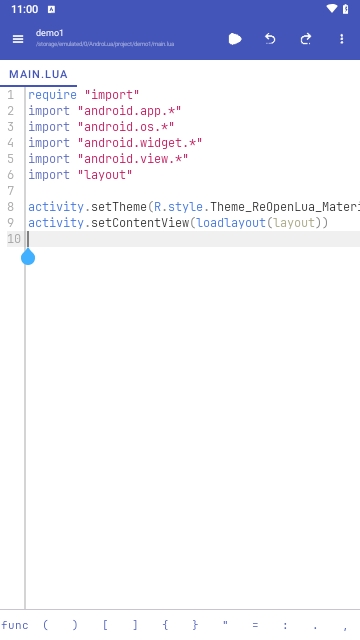
Task: Insert the func keyword shortcut
Action: [x=15, y=625]
